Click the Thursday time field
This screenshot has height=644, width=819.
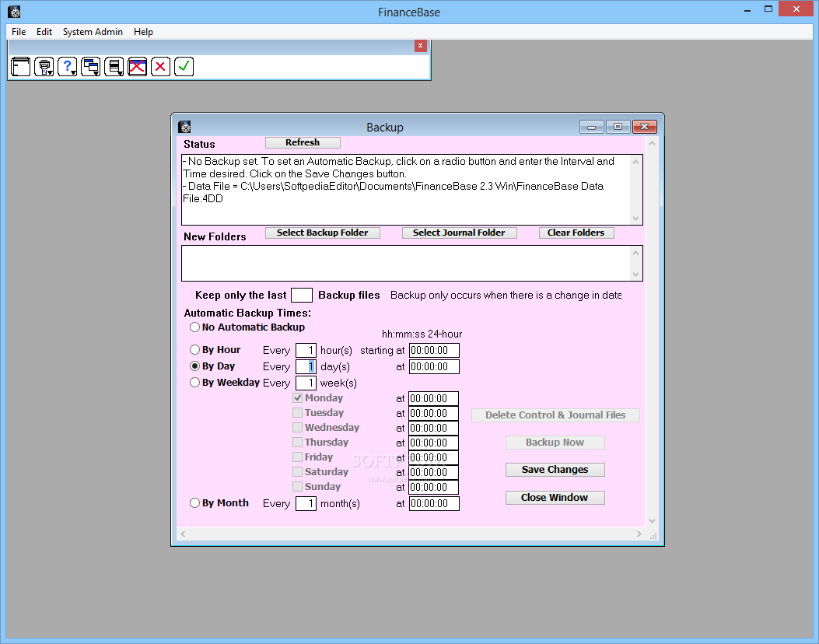pos(433,443)
